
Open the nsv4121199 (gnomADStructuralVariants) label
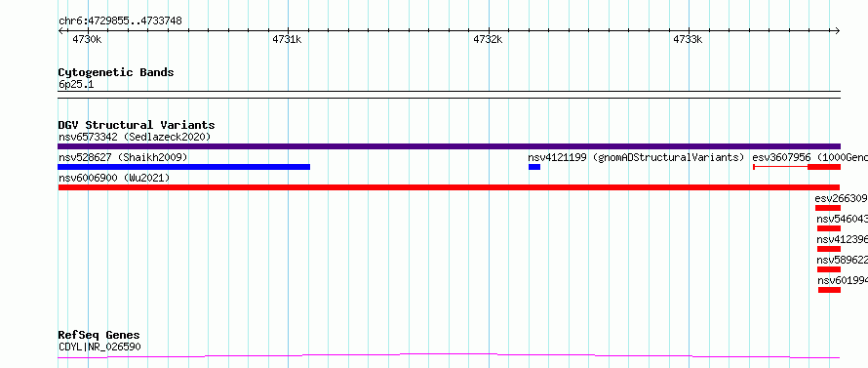point(636,157)
